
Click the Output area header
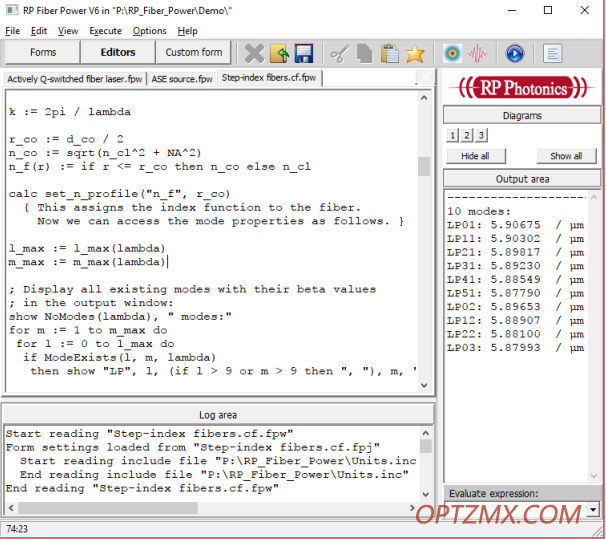coord(522,179)
